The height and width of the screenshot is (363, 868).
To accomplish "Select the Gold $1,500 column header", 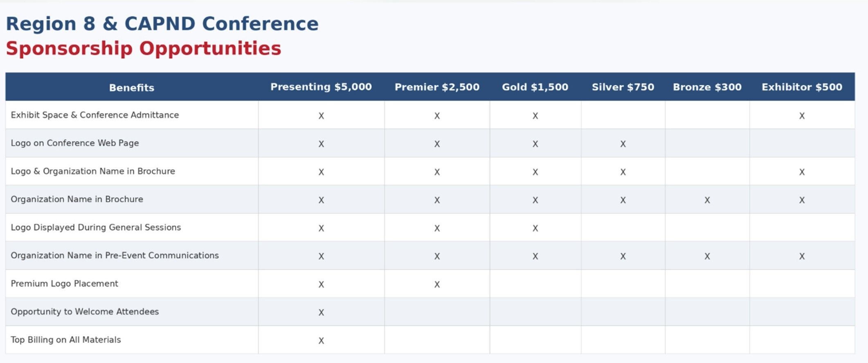I will click(x=535, y=87).
